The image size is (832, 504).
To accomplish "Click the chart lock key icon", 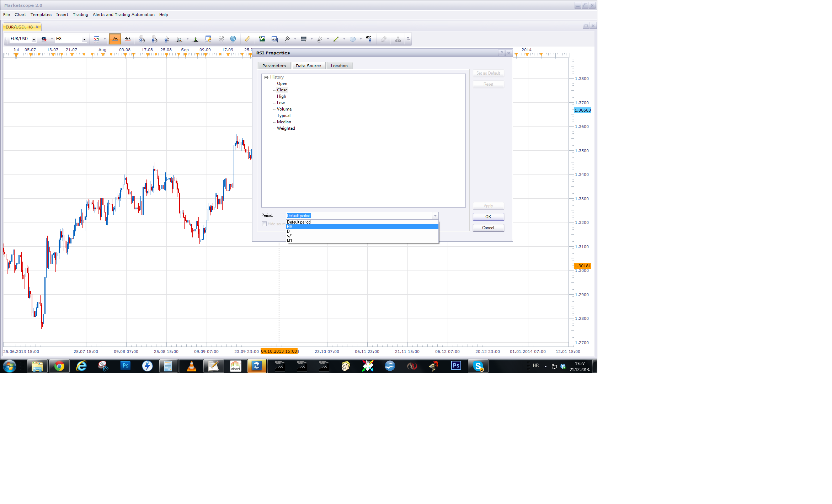I will 208,39.
